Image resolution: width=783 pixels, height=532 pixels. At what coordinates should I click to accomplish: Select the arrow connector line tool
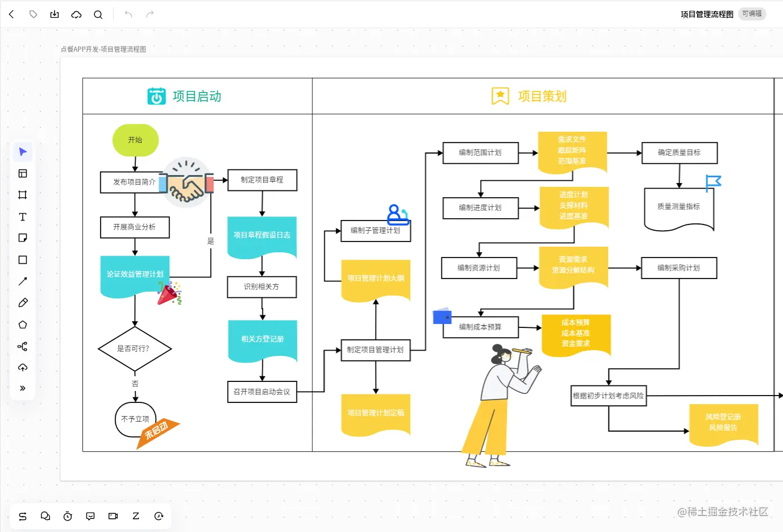23,281
